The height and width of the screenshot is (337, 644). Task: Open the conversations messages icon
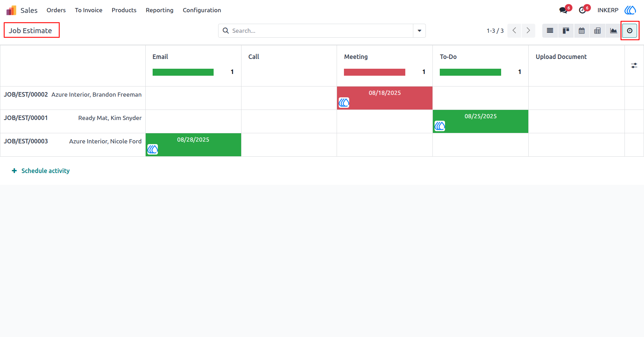click(563, 10)
